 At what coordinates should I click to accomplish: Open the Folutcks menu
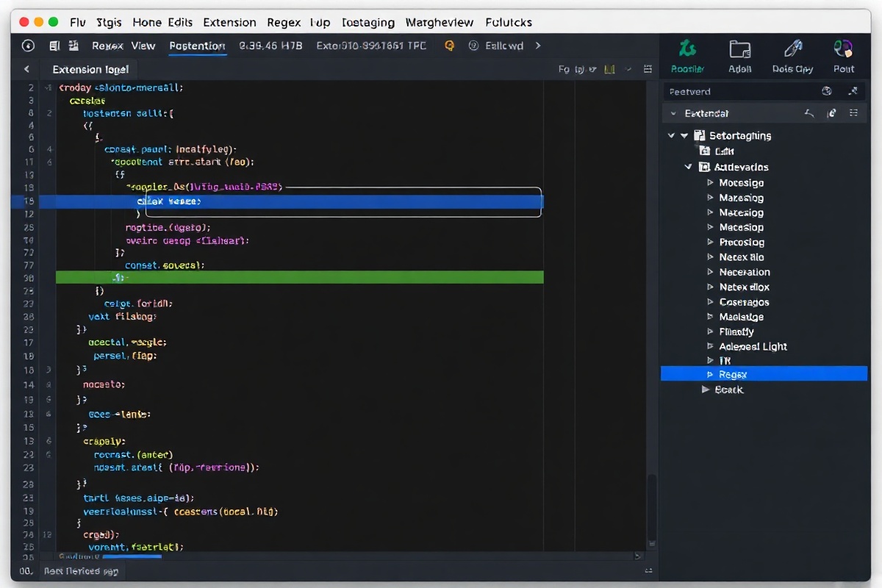tap(509, 22)
